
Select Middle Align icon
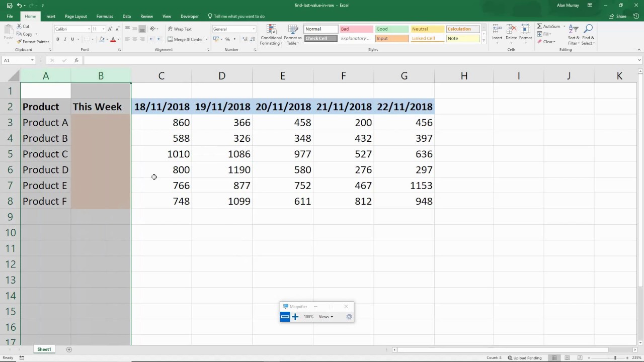coord(135,29)
